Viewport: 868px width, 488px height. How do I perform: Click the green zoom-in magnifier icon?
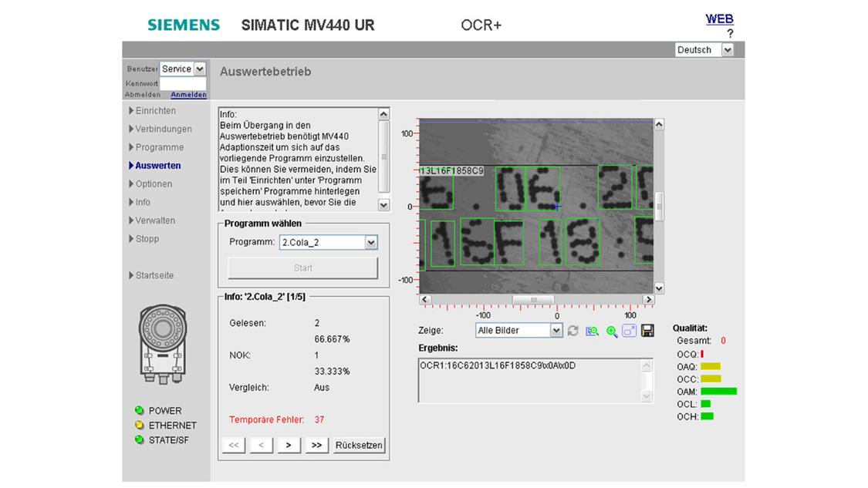[612, 331]
